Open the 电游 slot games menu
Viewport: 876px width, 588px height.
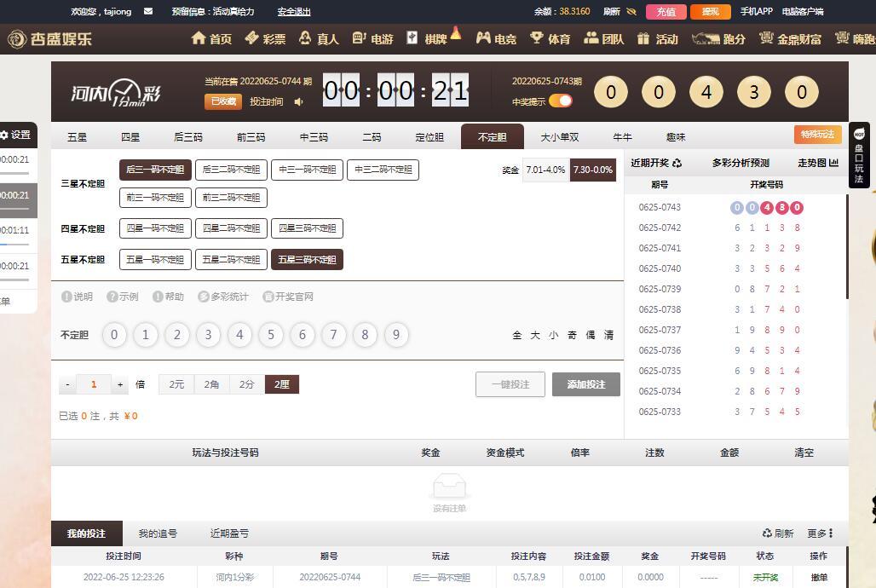[372, 38]
